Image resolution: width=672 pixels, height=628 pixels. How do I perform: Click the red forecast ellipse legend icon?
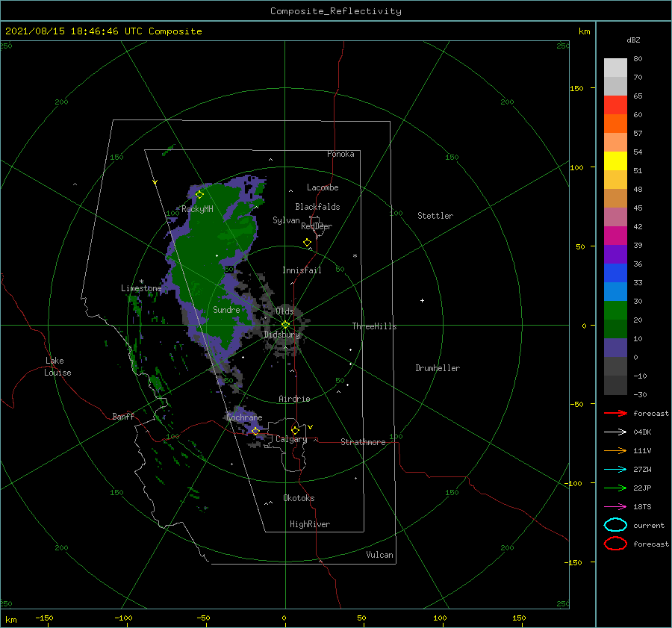[615, 544]
